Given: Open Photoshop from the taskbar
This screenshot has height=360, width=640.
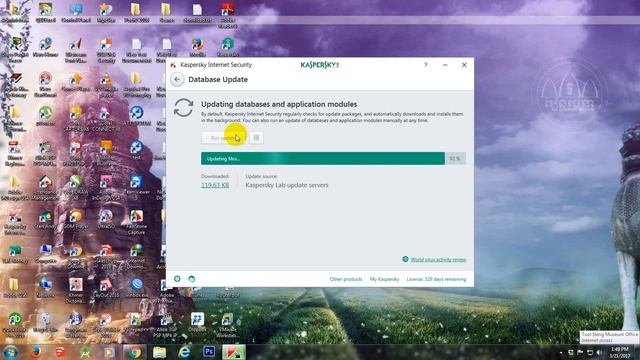Looking at the screenshot, I should [209, 351].
